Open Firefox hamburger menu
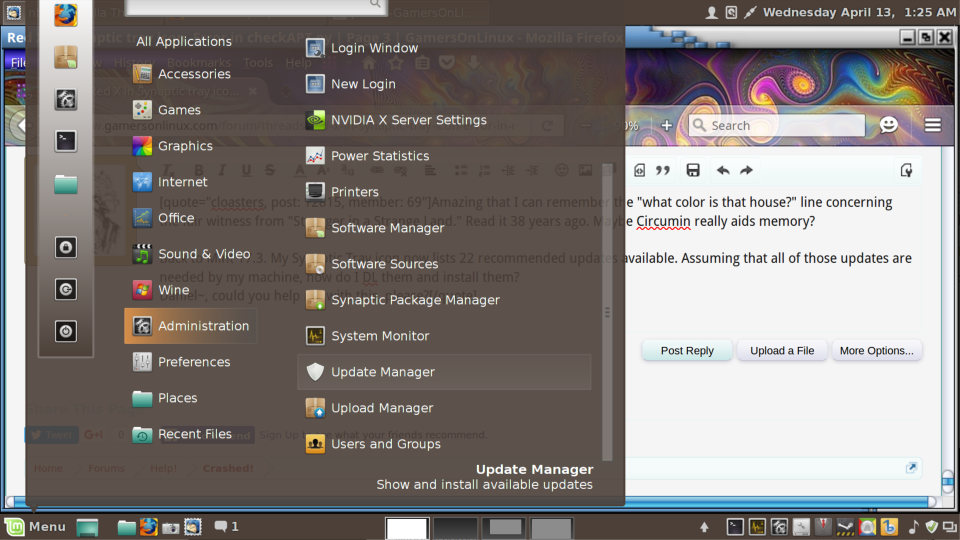The width and height of the screenshot is (960, 540). [x=932, y=125]
